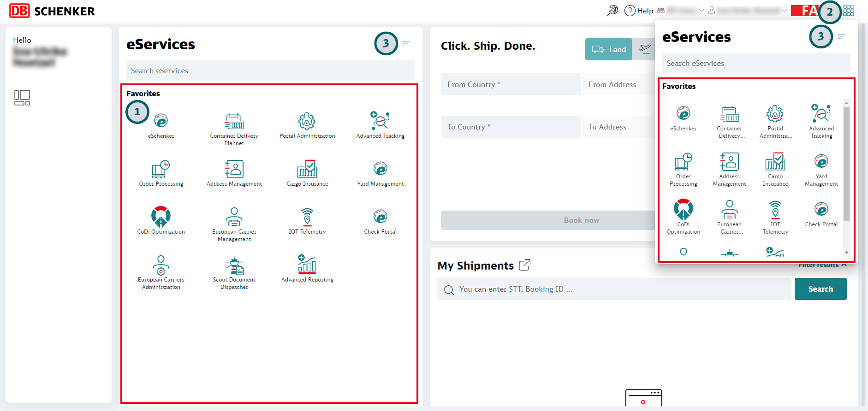Open the From Country dropdown field
The width and height of the screenshot is (868, 411).
tap(511, 84)
